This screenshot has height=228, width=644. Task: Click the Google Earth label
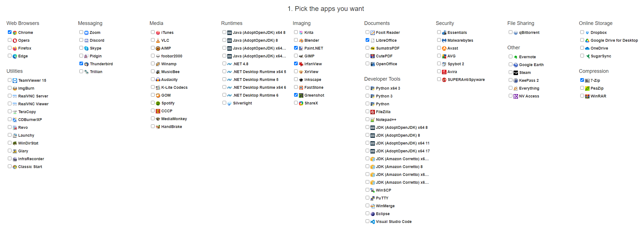(x=531, y=65)
